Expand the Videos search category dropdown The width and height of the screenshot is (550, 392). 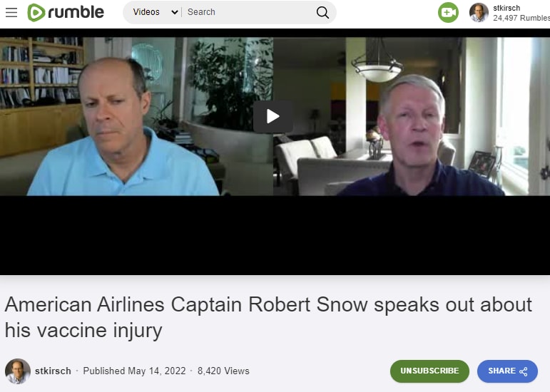pyautogui.click(x=156, y=12)
